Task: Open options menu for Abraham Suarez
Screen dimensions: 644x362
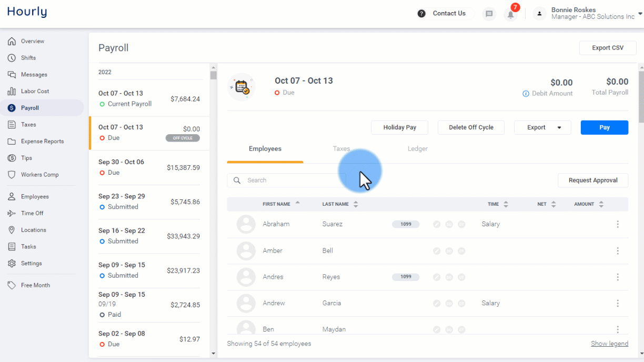Action: pos(618,224)
